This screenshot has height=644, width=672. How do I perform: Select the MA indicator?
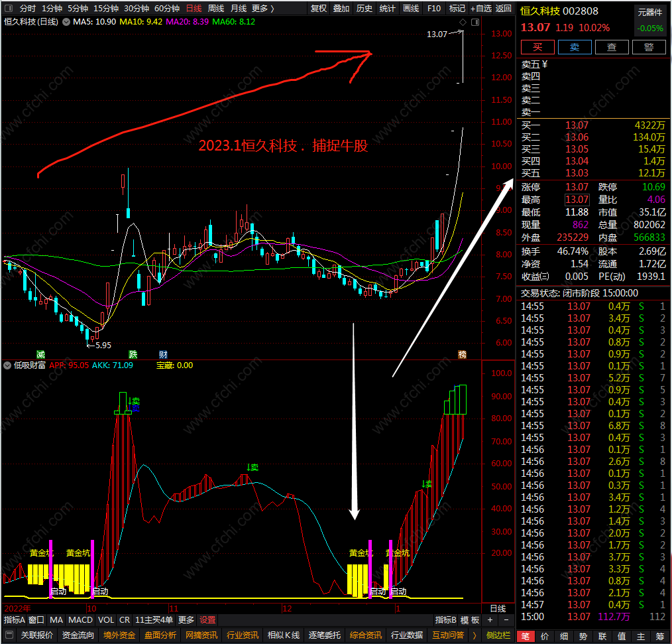(56, 620)
